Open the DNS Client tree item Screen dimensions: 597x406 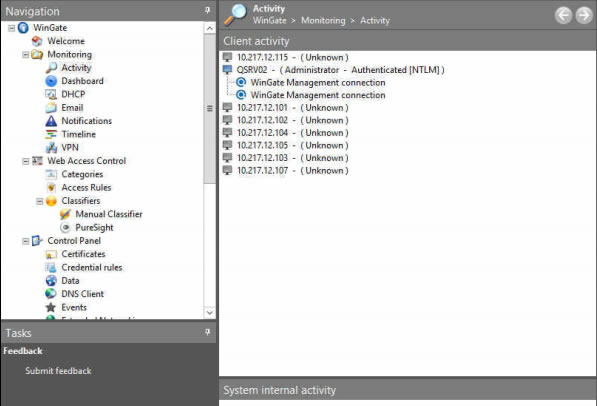pos(83,294)
